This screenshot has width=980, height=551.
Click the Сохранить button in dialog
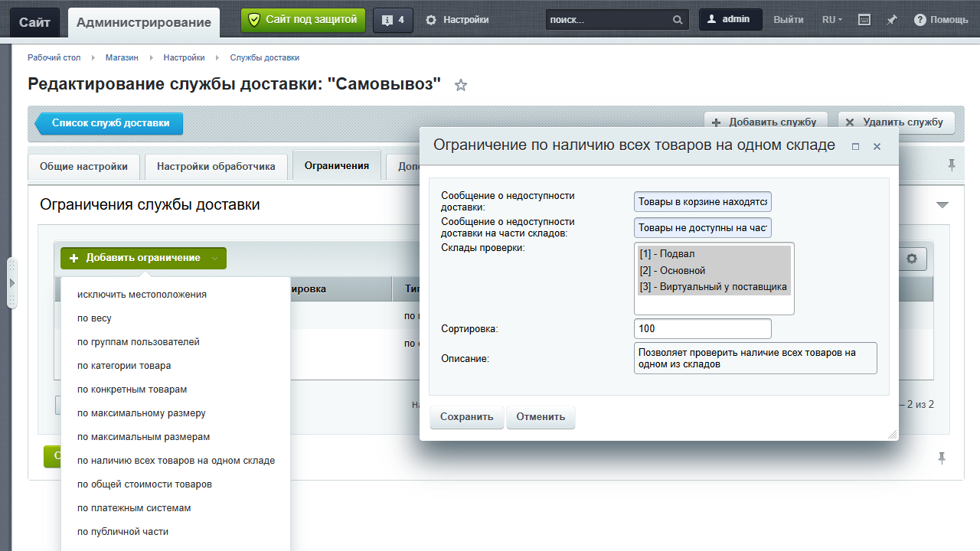click(467, 417)
